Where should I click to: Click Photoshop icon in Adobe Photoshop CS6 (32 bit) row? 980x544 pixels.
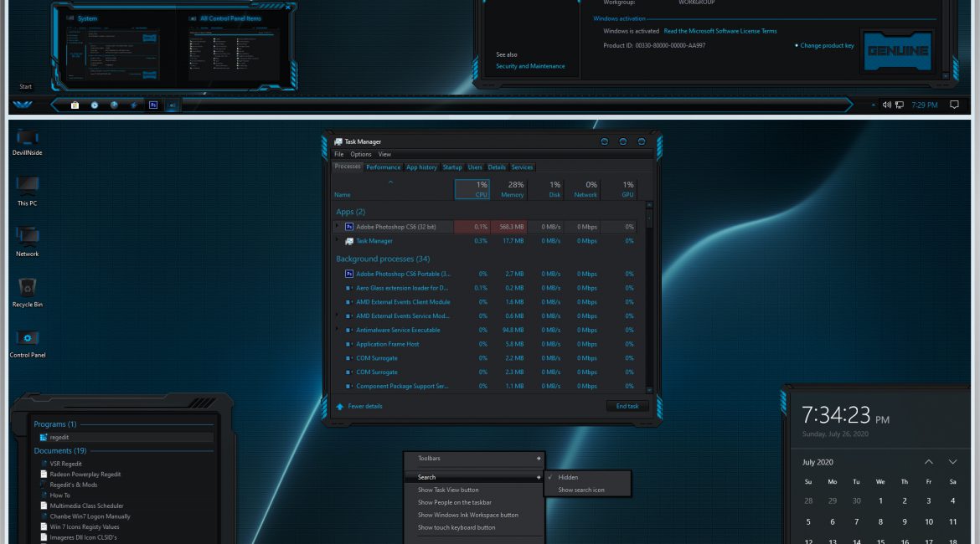[x=349, y=227]
